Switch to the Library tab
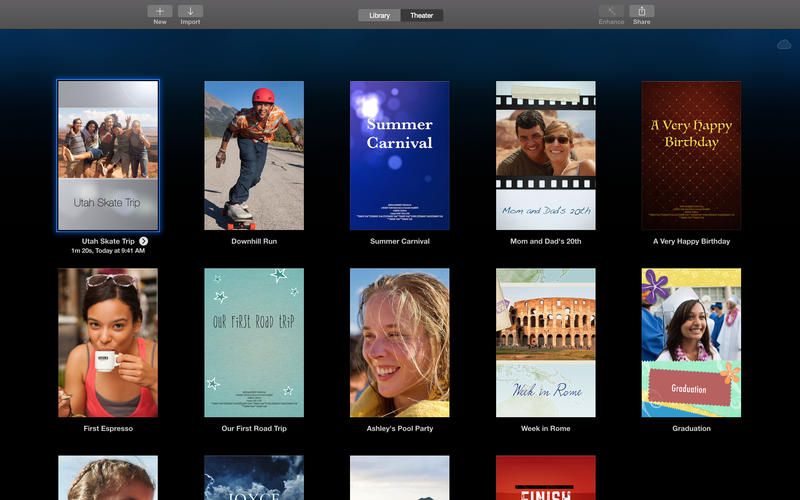The image size is (800, 500). click(379, 15)
